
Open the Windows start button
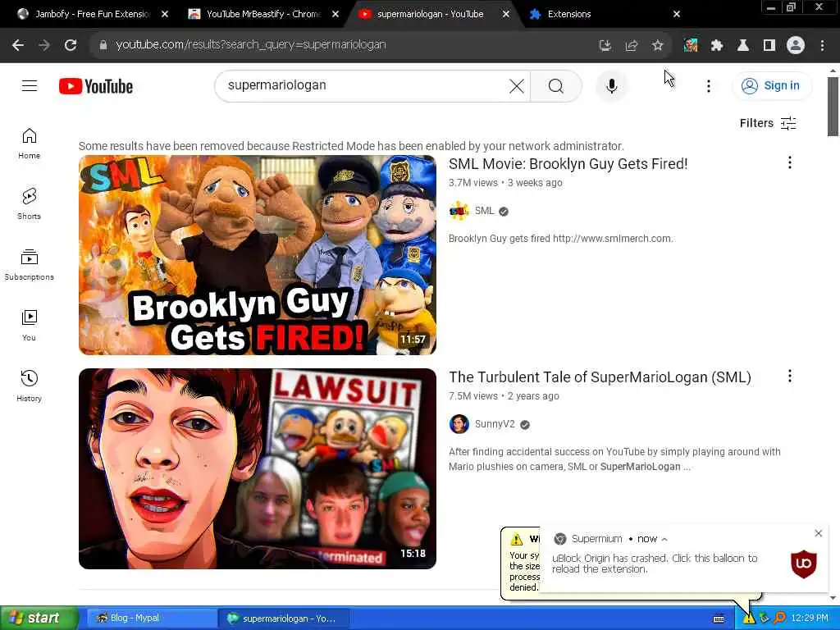tap(39, 619)
